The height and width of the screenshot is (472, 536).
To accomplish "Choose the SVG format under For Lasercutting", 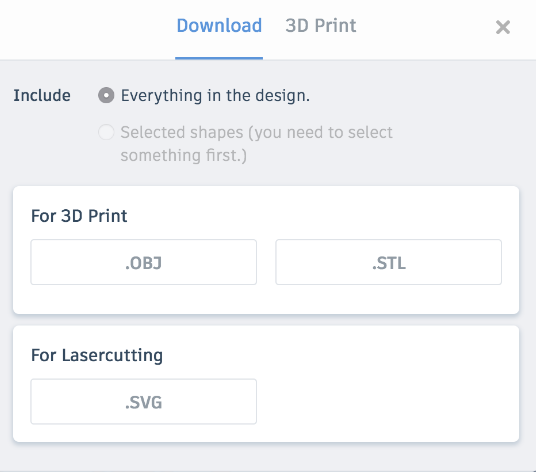I will (144, 402).
